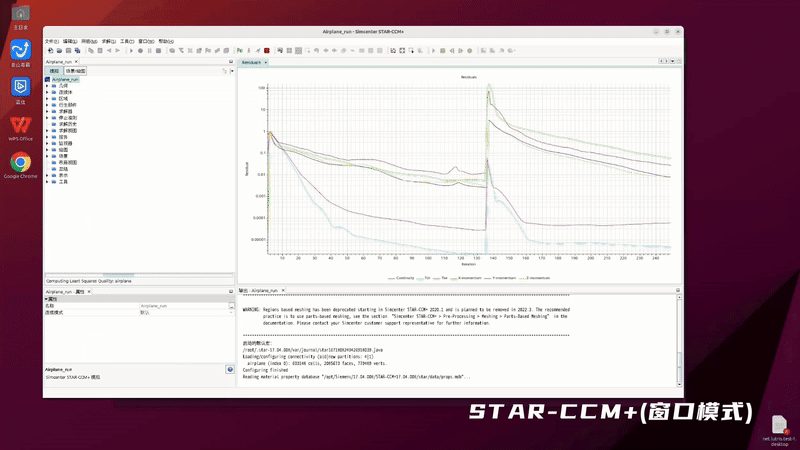Screen dimensions: 800x450
Task: Expand the 几何 tree node
Action: tap(47, 86)
